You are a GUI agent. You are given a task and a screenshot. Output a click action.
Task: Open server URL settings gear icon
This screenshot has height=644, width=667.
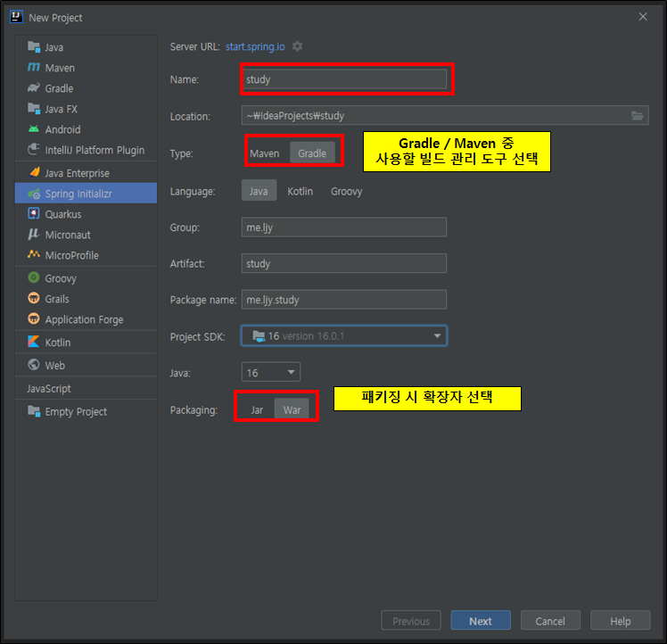pos(297,46)
